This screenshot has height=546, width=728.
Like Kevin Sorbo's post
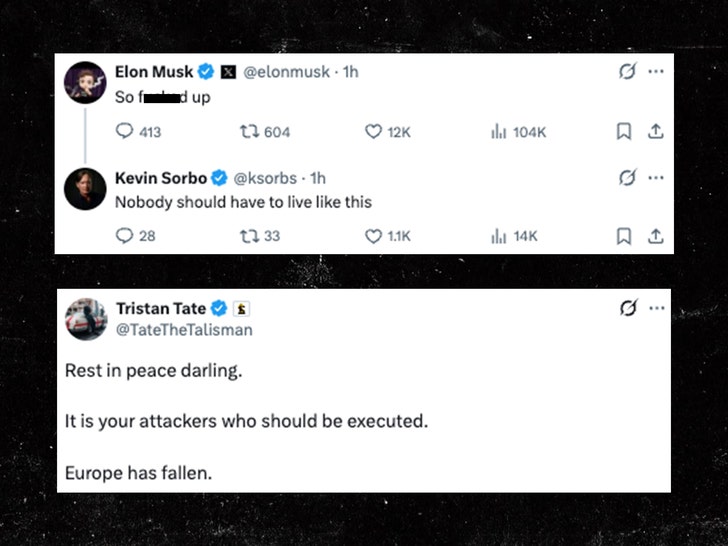(373, 236)
